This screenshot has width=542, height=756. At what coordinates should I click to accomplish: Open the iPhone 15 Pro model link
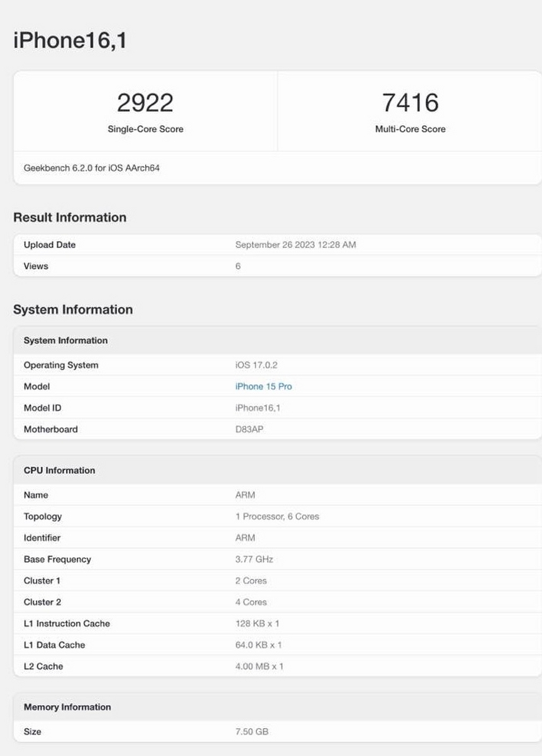pos(263,386)
